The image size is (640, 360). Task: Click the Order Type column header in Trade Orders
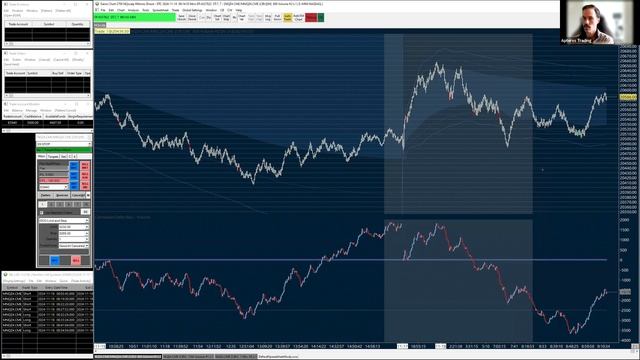[74, 73]
